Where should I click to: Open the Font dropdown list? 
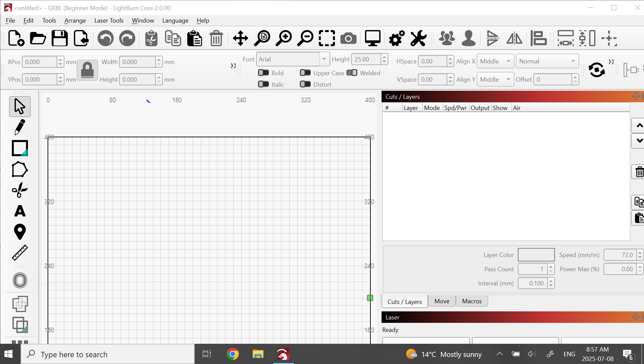click(324, 59)
